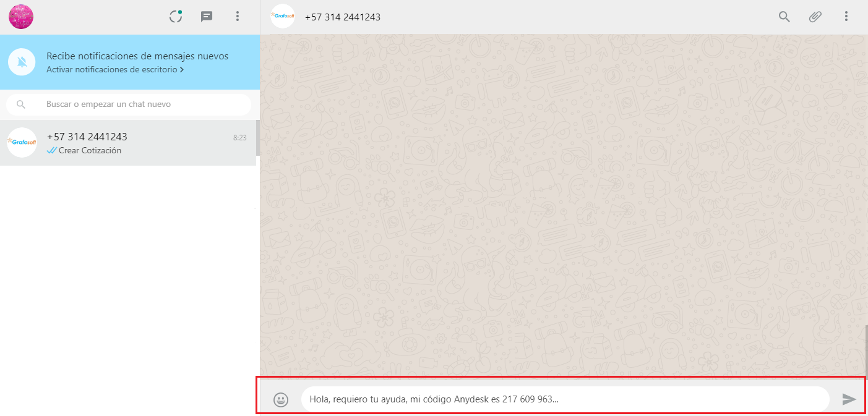Open the left panel three-dot menu

pos(238,17)
